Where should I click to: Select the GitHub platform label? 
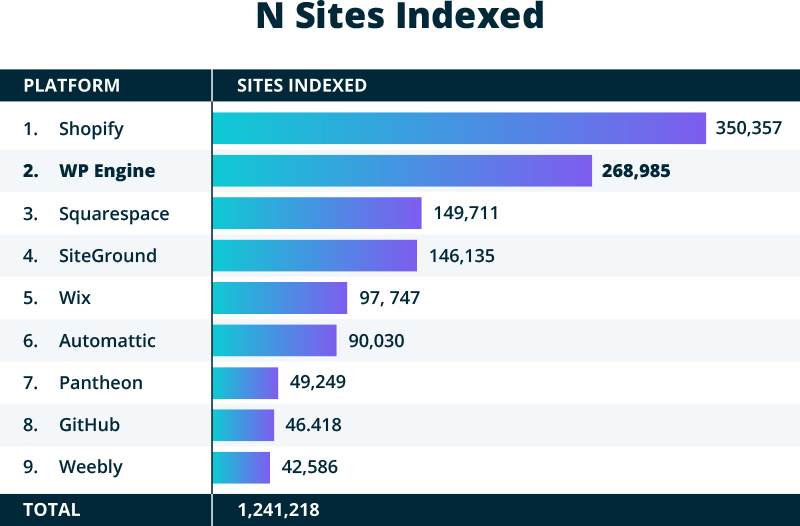click(x=89, y=424)
